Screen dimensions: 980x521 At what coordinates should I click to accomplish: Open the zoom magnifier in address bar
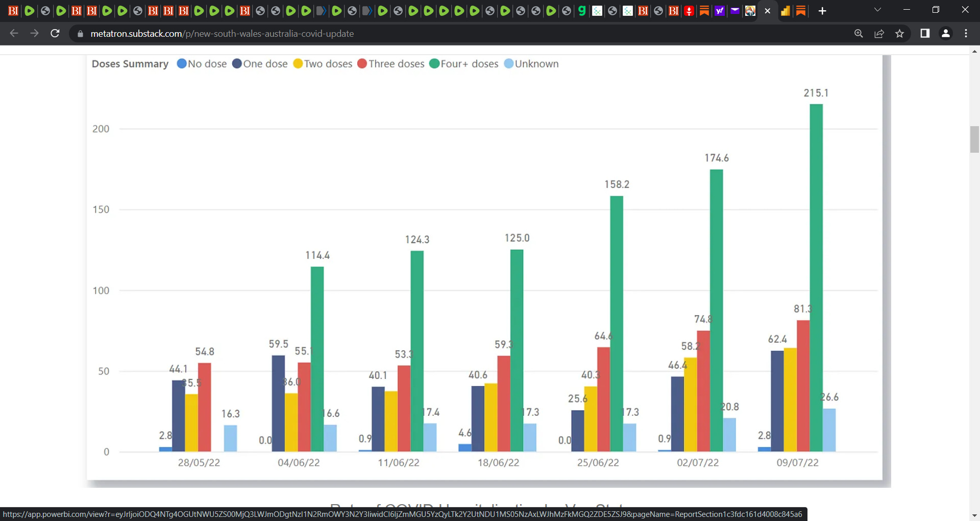(859, 34)
